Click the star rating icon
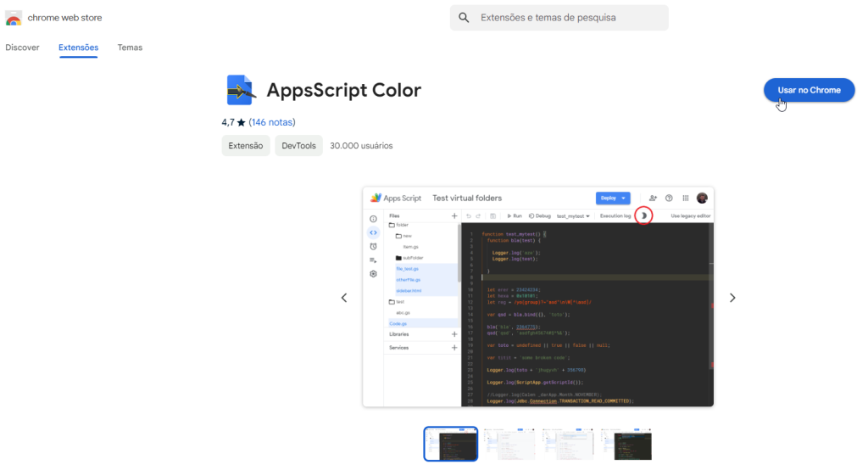Image resolution: width=868 pixels, height=470 pixels. tap(242, 122)
